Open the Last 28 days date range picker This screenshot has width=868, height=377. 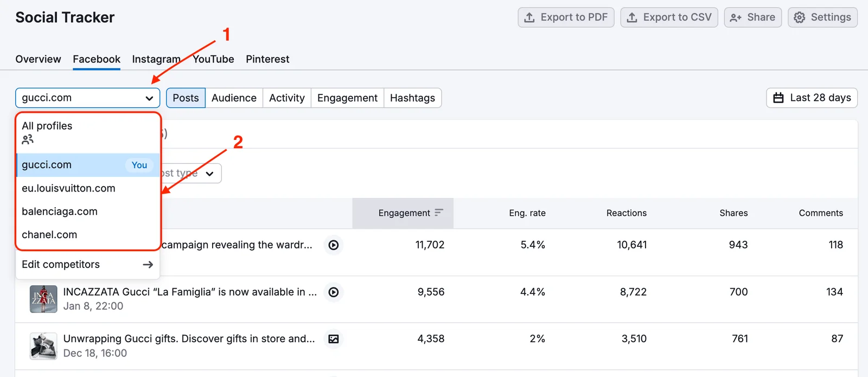pos(812,98)
